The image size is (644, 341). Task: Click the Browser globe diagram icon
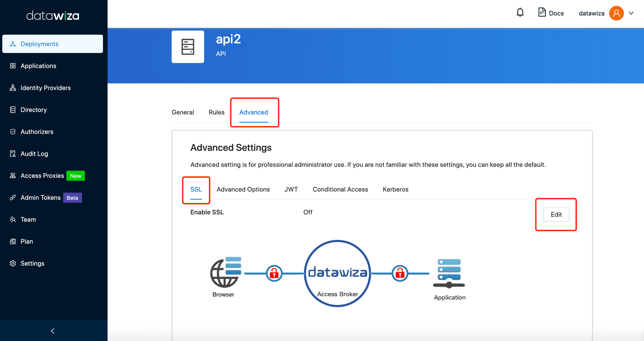(x=226, y=272)
